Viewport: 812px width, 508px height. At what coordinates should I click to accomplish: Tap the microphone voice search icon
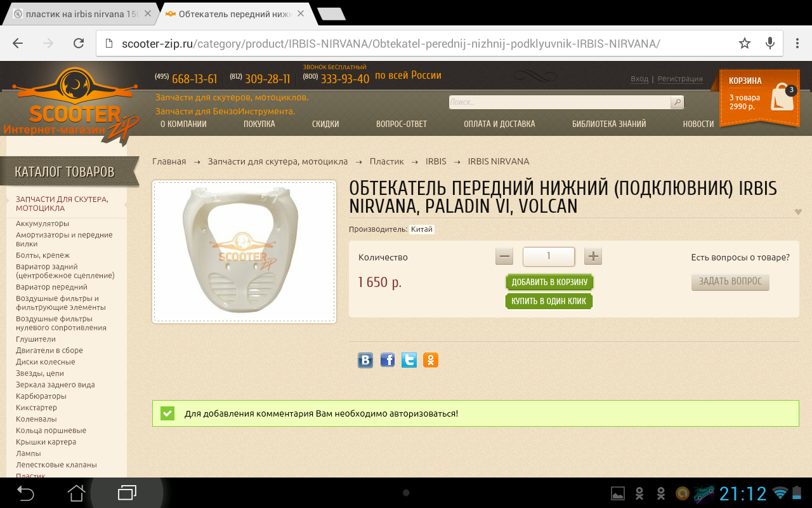point(770,43)
